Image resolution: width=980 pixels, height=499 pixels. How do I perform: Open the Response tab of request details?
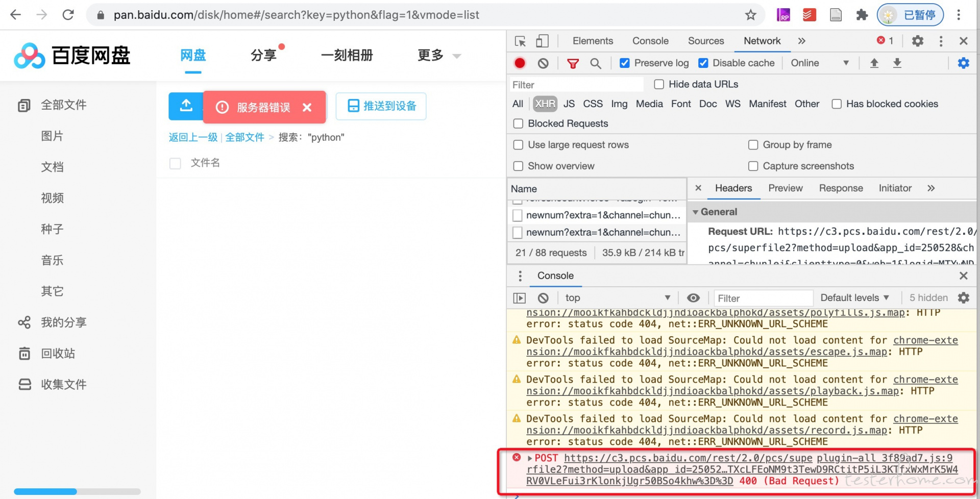841,188
